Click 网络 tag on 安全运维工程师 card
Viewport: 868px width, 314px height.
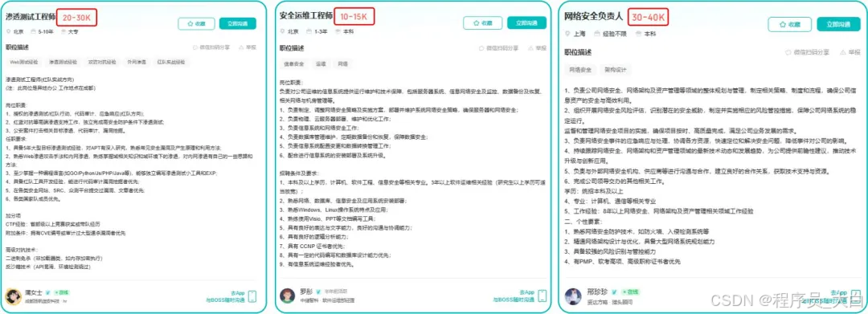coord(342,64)
